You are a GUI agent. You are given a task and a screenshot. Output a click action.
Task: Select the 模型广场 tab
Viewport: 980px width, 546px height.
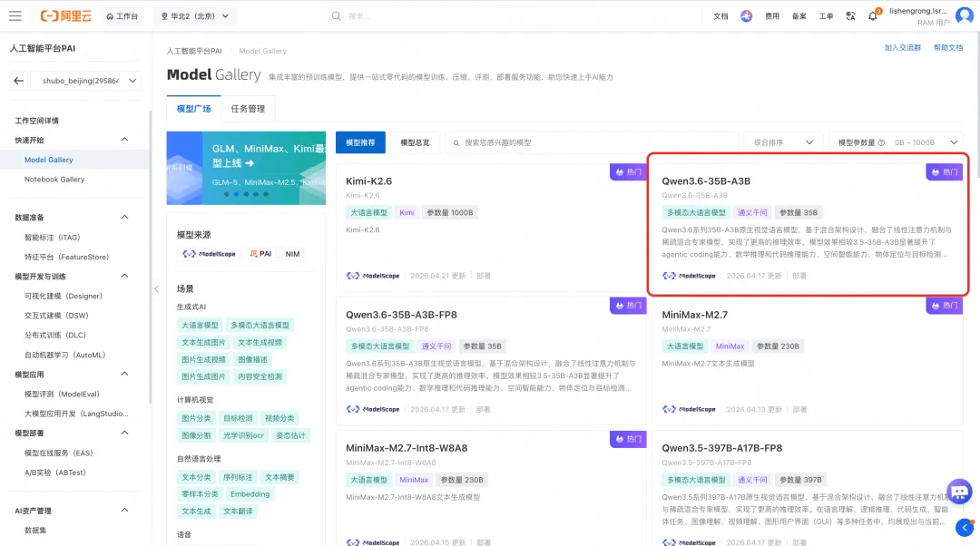194,109
